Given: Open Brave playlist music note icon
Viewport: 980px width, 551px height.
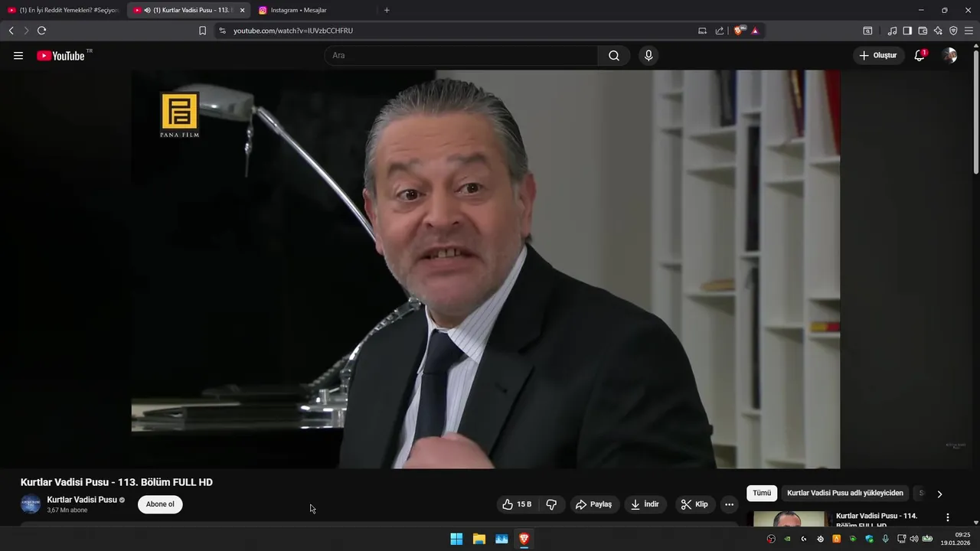Looking at the screenshot, I should click(x=892, y=31).
